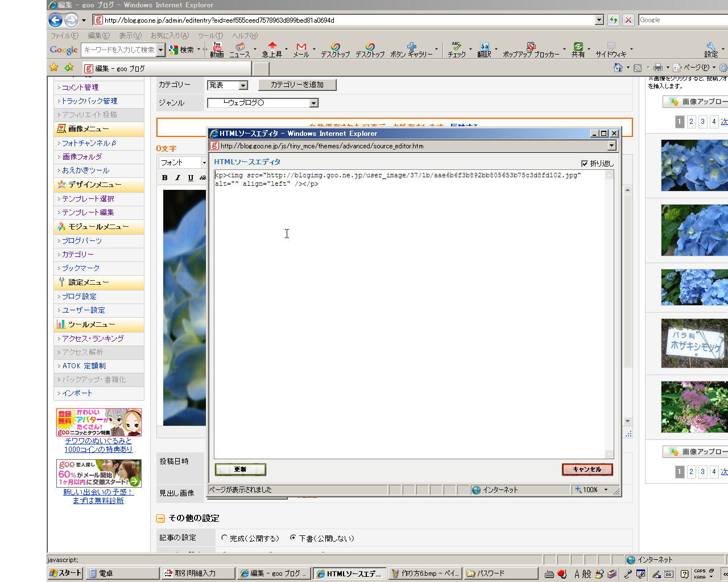This screenshot has width=728, height=582.
Task: Expand the カテゴリー dropdown
Action: click(x=243, y=85)
